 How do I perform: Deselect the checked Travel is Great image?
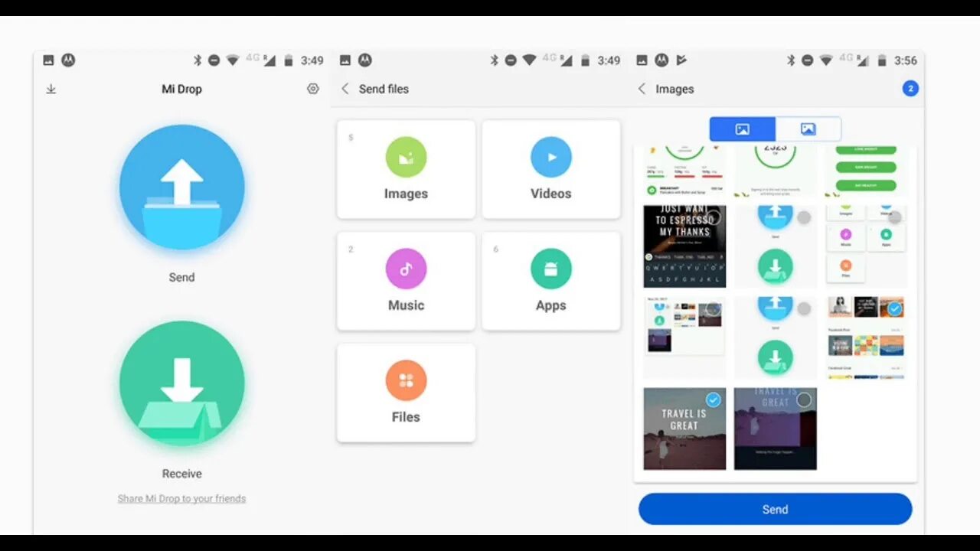[714, 399]
